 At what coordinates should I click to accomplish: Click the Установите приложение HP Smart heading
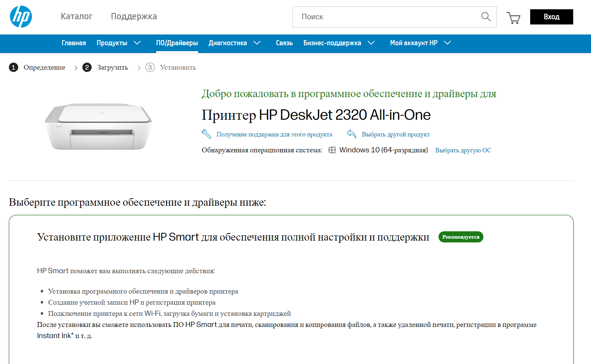coord(233,237)
